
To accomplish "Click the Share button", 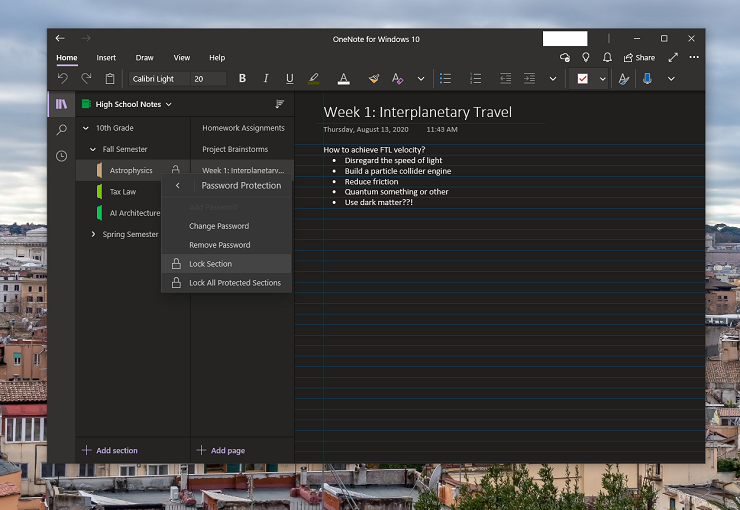I will [x=639, y=58].
